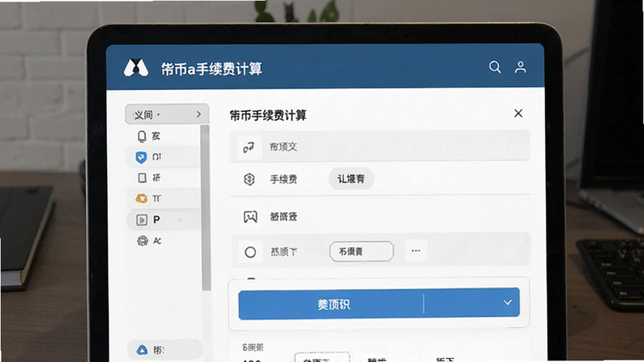Open the P sidebar item
This screenshot has height=362, width=644.
(163, 220)
